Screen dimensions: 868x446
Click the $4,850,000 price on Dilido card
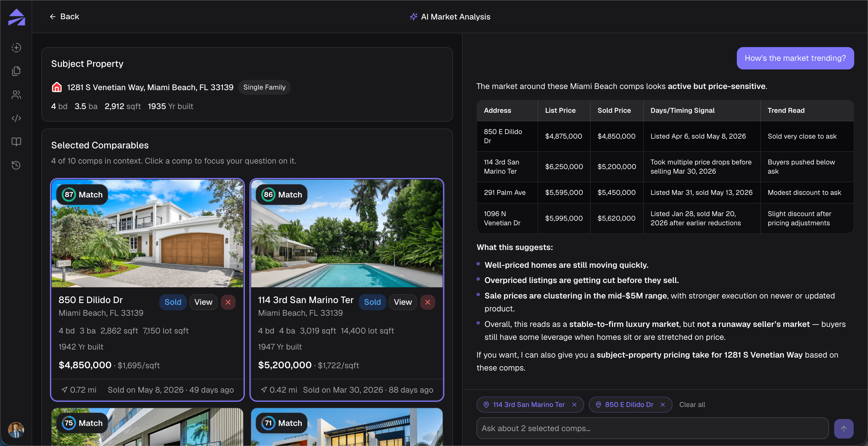pyautogui.click(x=85, y=365)
